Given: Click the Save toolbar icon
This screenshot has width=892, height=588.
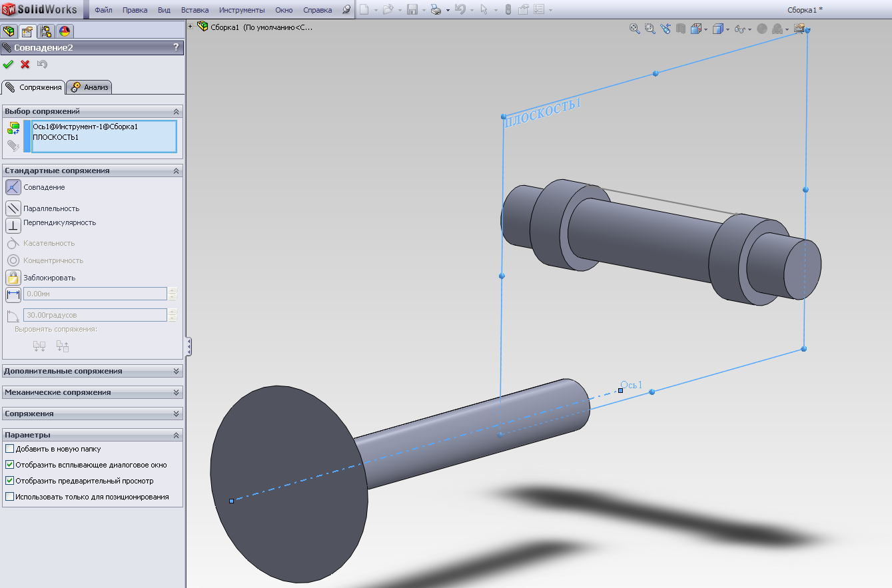Looking at the screenshot, I should click(412, 10).
